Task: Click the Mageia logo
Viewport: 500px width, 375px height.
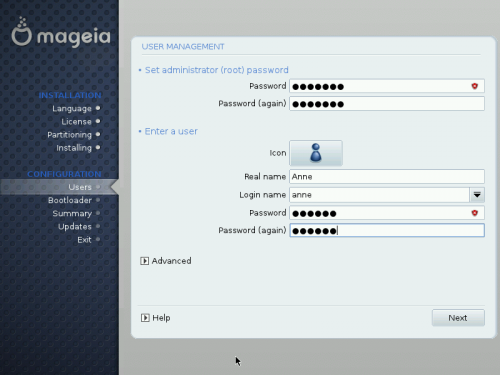Action: click(61, 32)
